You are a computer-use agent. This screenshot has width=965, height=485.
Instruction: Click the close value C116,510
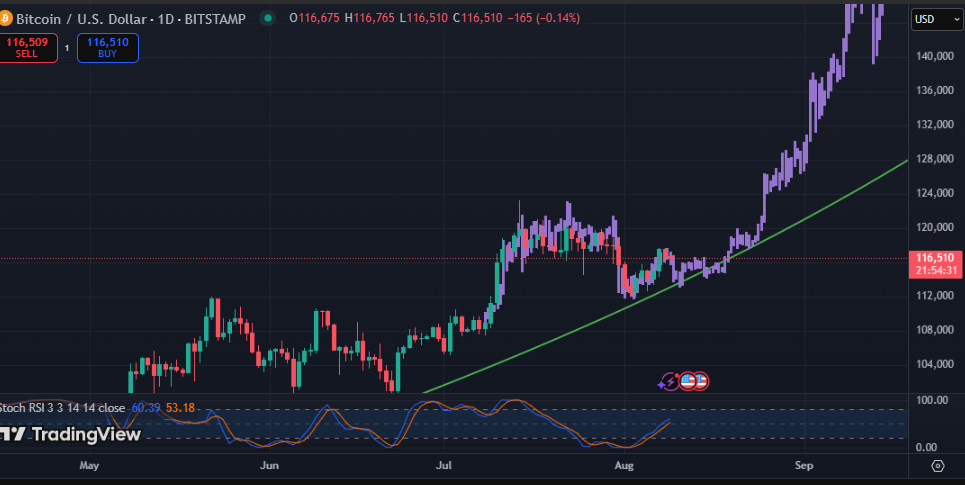pos(478,18)
